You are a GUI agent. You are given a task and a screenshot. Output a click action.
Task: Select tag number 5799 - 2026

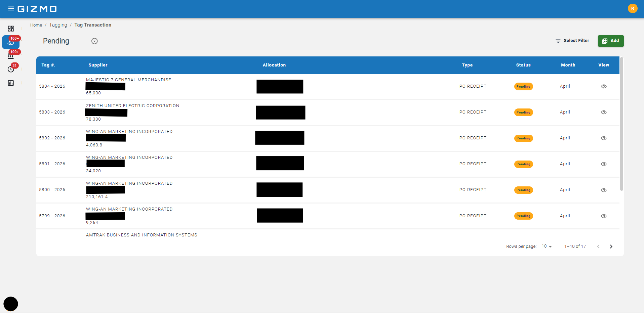click(52, 216)
